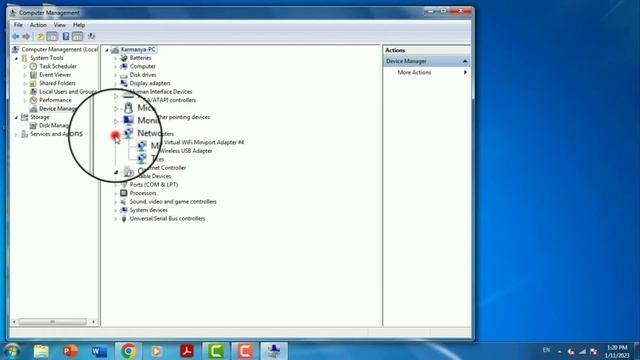Select the System devices icon
This screenshot has width=640, height=360.
[x=124, y=210]
